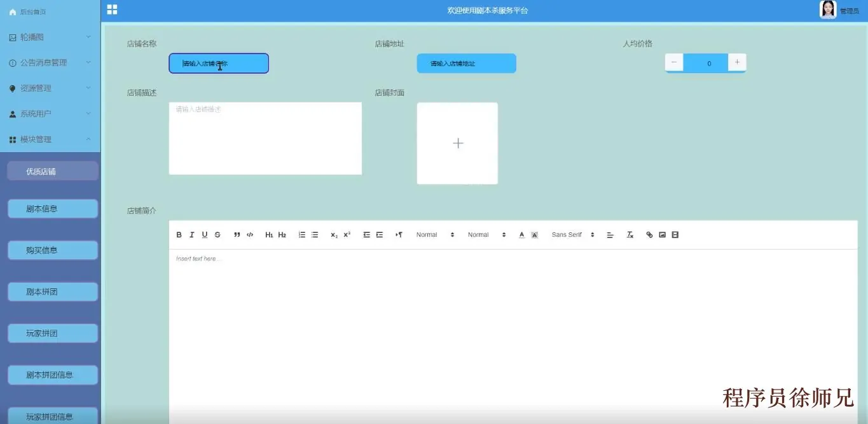Decrease 人均价格 with minus button

pyautogui.click(x=674, y=62)
